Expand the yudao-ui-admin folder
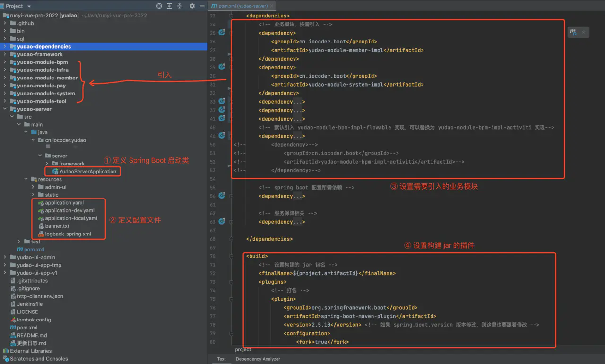Screen dimensions: 605x364 (5, 258)
